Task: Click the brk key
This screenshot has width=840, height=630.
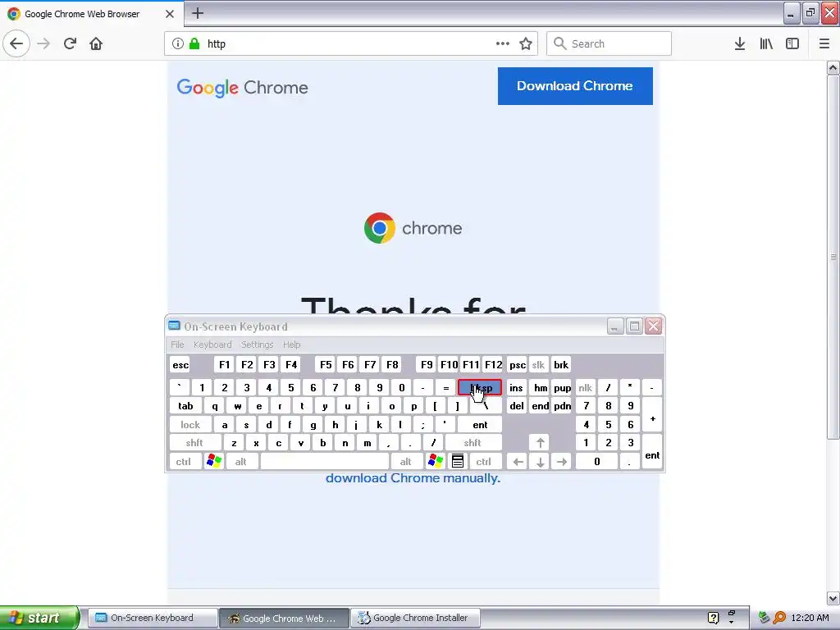Action: pos(561,365)
